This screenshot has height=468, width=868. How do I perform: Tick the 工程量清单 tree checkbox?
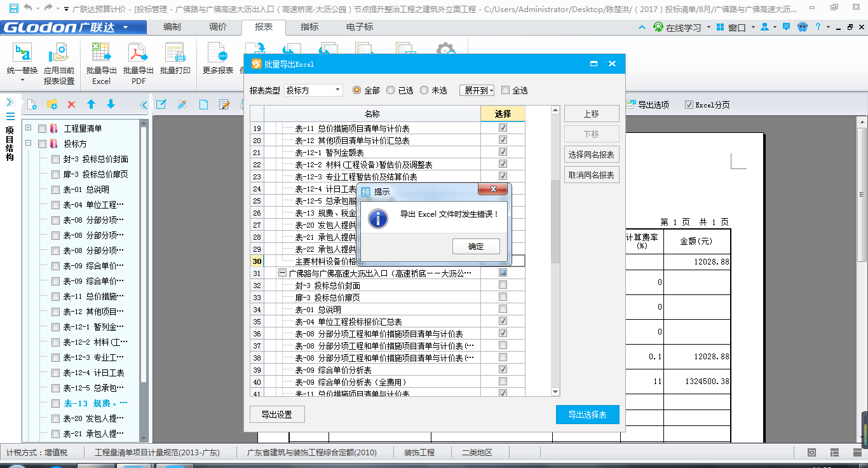(x=42, y=128)
